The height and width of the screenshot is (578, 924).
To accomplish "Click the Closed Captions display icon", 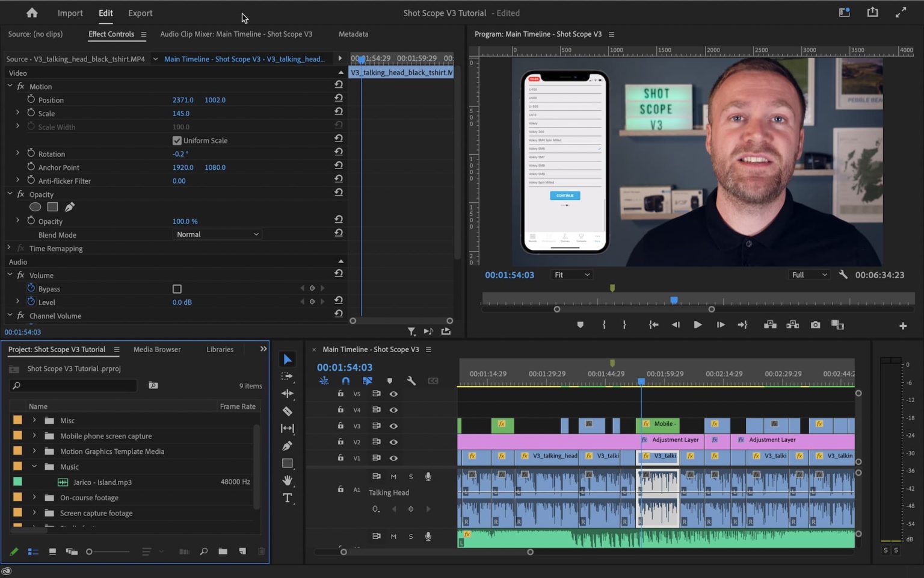I will point(433,381).
